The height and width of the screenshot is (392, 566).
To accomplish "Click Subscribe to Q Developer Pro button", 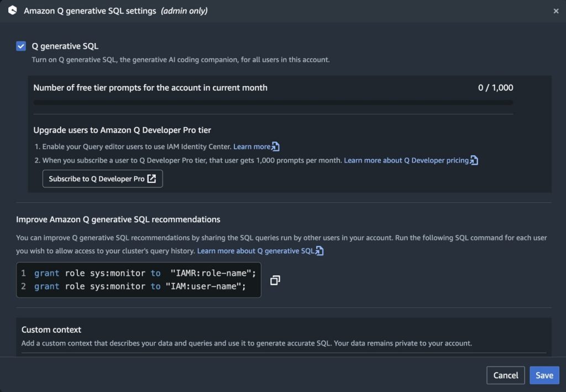I will click(x=102, y=179).
